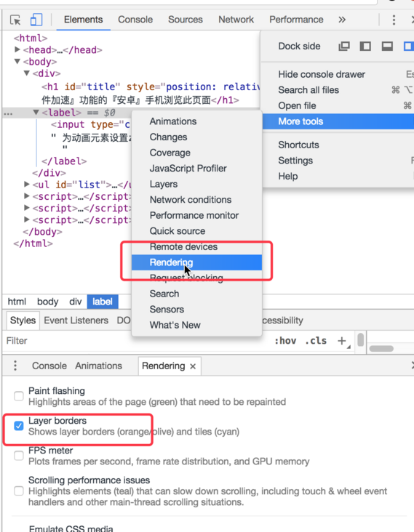Dock DevTools to the left

point(365,46)
